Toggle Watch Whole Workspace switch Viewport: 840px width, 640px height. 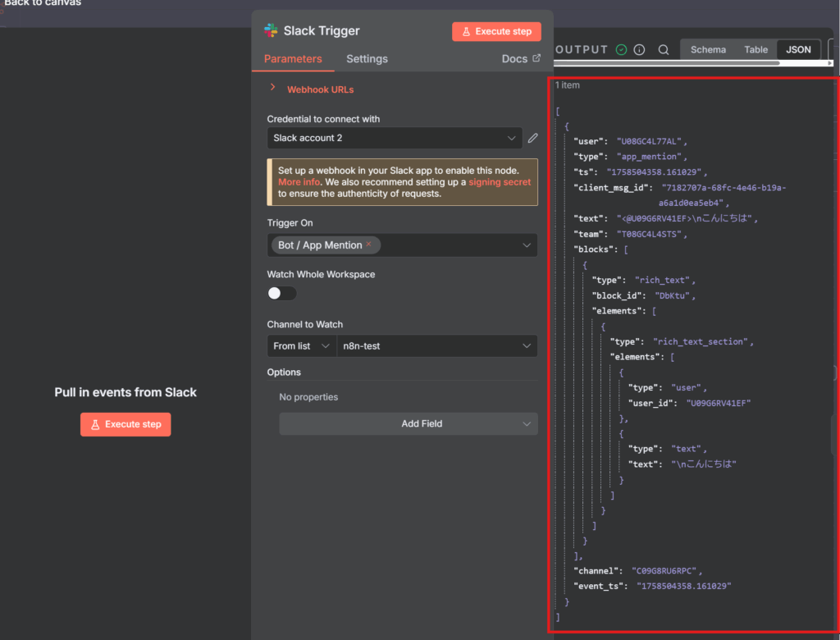(281, 293)
